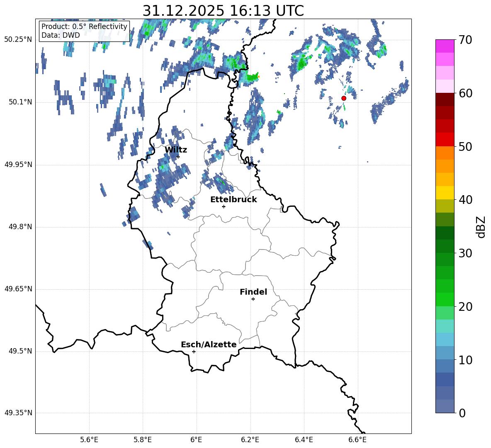Click the red radar site dot
Image resolution: width=491 pixels, height=448 pixels.
[343, 98]
